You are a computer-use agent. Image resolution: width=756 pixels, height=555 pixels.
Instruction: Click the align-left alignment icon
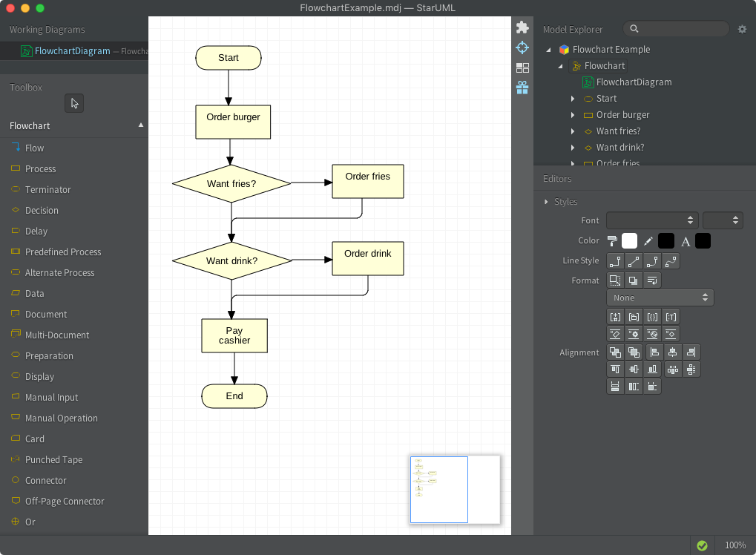tap(654, 352)
